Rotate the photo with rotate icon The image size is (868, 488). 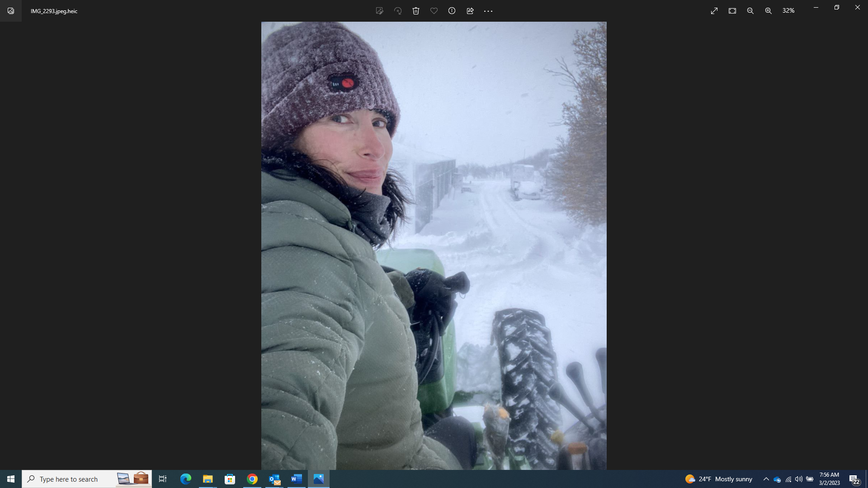pos(398,11)
